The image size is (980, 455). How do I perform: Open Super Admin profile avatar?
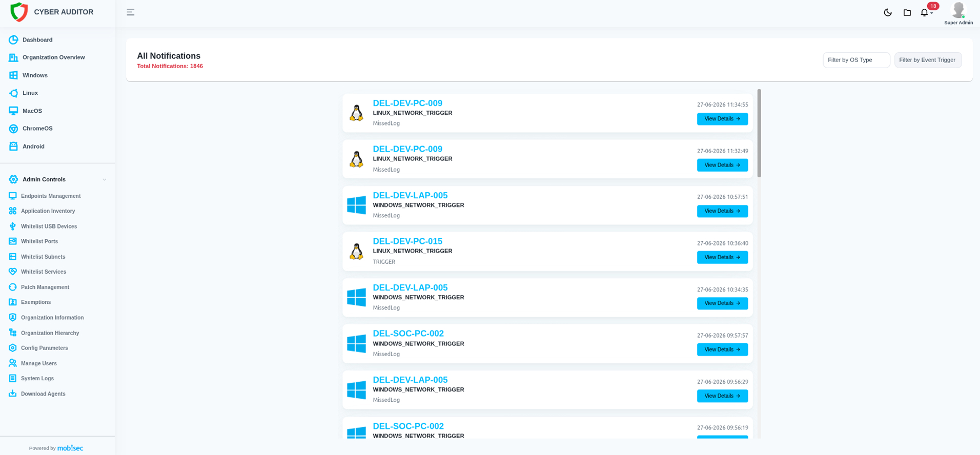(958, 10)
